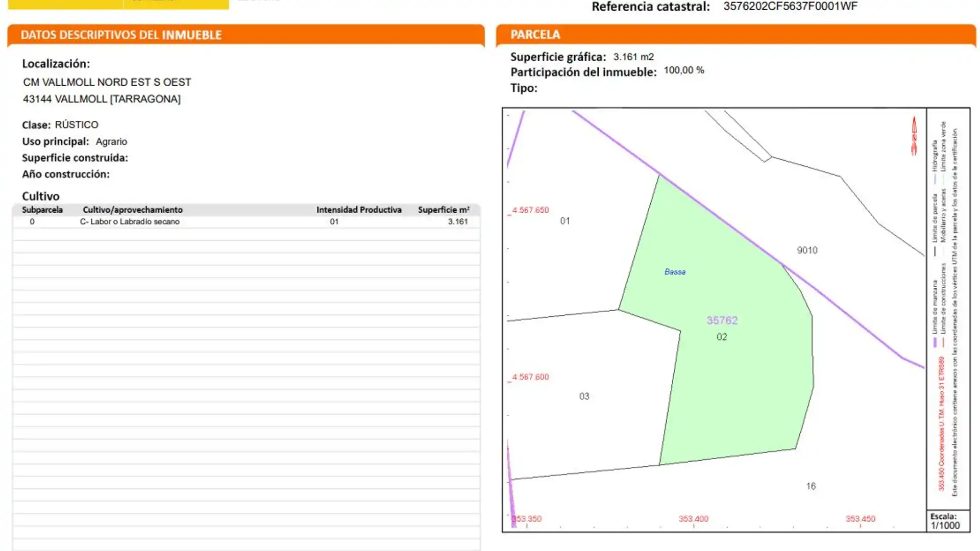Switch to the PARCELA section header
Image resolution: width=980 pixels, height=551 pixels.
coord(535,34)
